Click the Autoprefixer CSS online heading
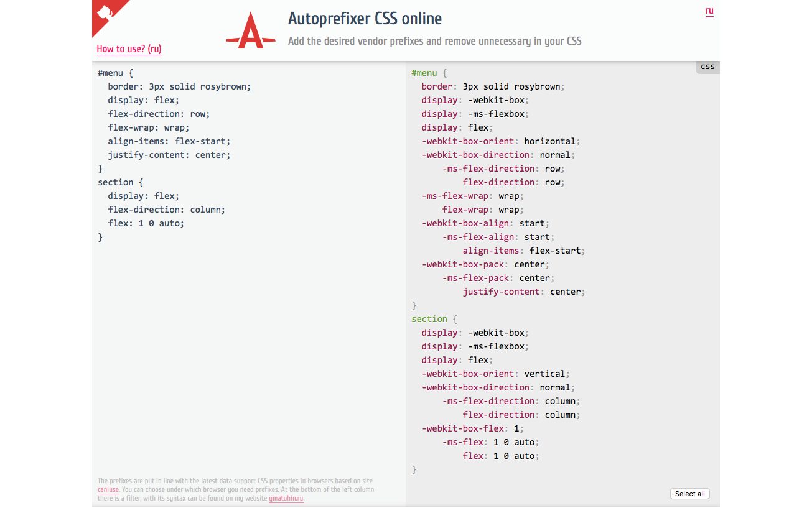Viewport: 812px width, 508px height. (365, 19)
